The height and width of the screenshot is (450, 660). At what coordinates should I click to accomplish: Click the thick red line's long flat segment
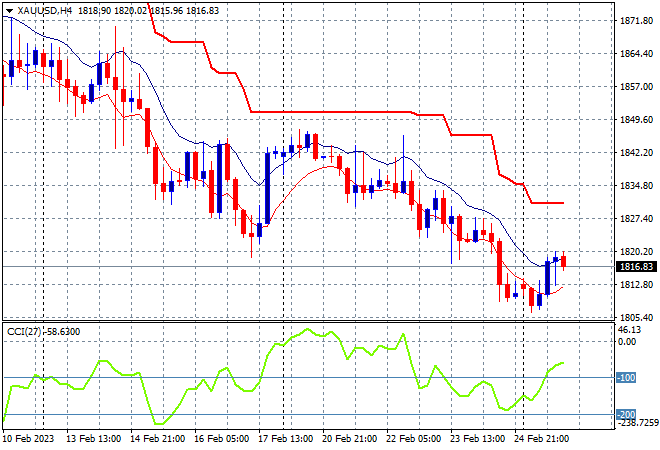tap(331, 112)
